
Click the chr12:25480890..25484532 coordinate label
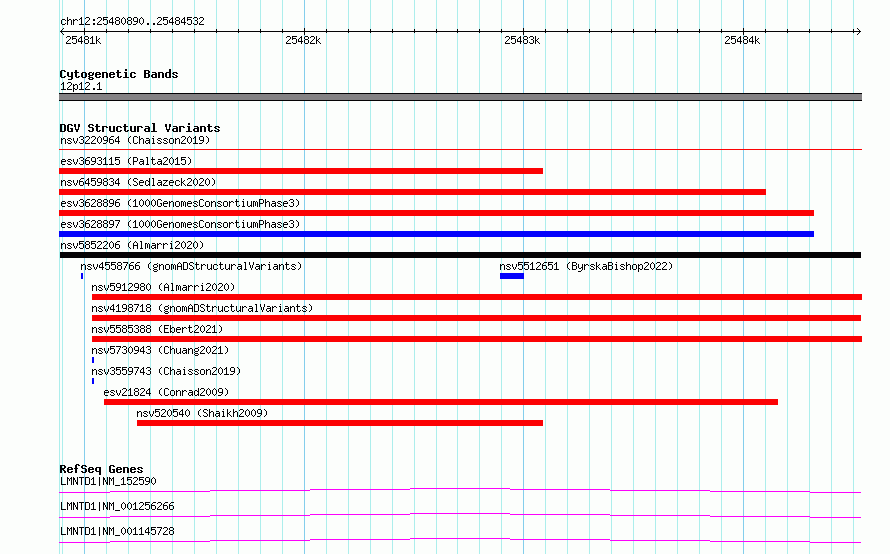[x=132, y=21]
